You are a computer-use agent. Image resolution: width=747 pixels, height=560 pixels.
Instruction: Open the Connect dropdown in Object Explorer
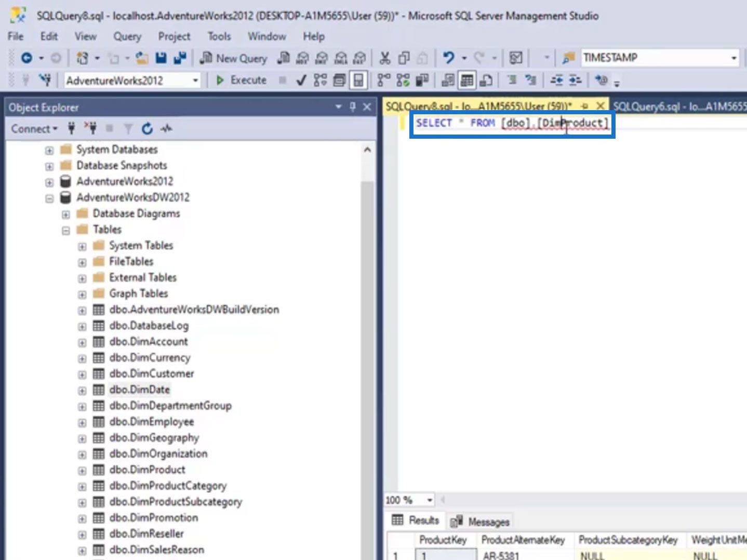tap(34, 129)
